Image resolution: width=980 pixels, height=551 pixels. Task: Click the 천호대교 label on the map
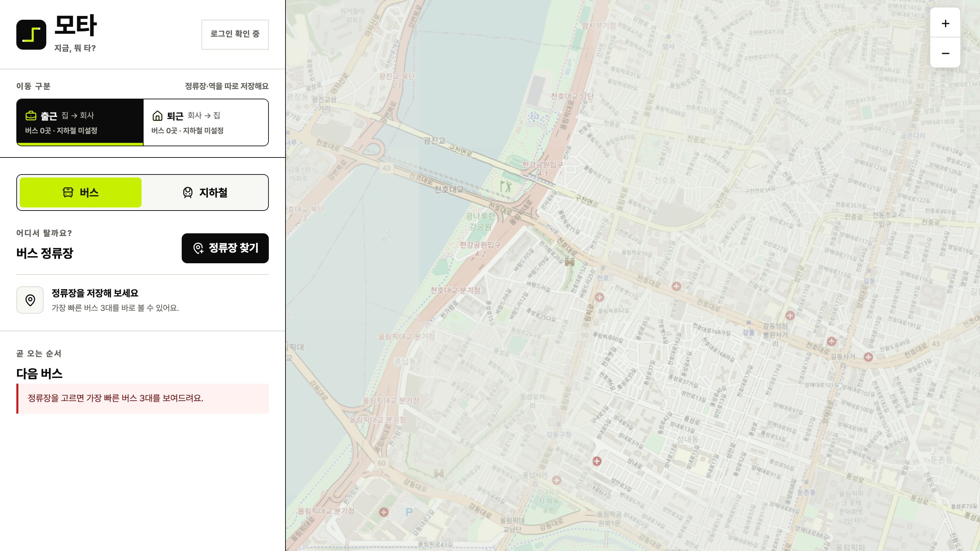[449, 189]
